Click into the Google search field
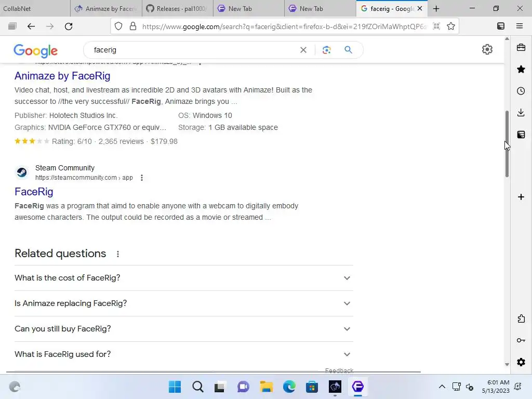The height and width of the screenshot is (399, 532). click(x=195, y=50)
